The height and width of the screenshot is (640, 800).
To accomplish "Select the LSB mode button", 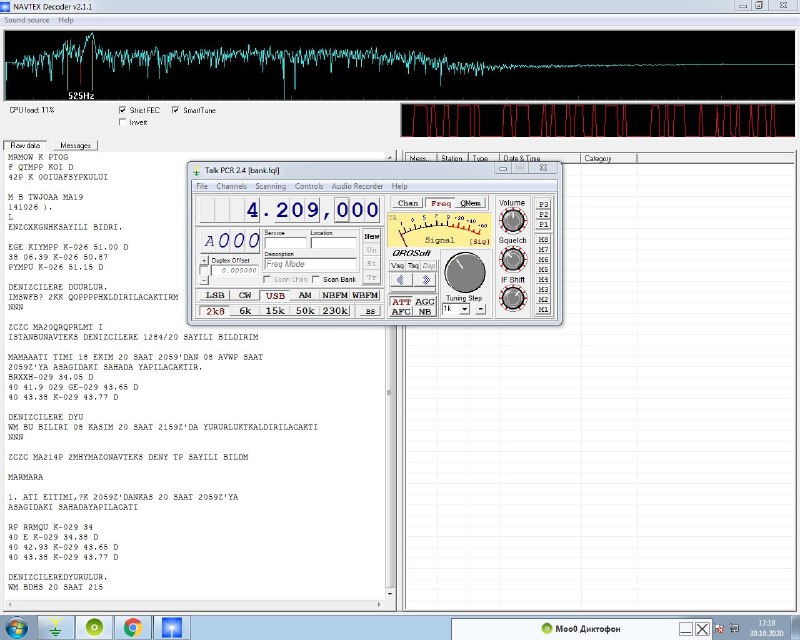I will [215, 295].
